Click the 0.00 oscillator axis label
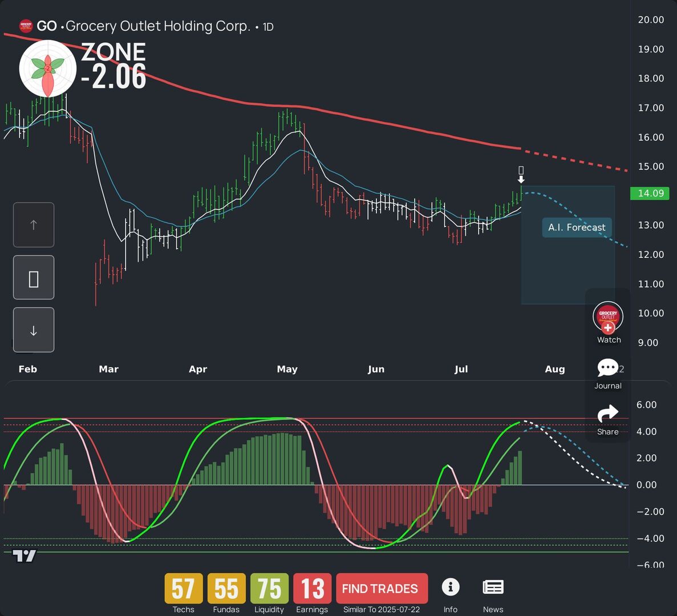Image resolution: width=677 pixels, height=616 pixels. click(646, 485)
